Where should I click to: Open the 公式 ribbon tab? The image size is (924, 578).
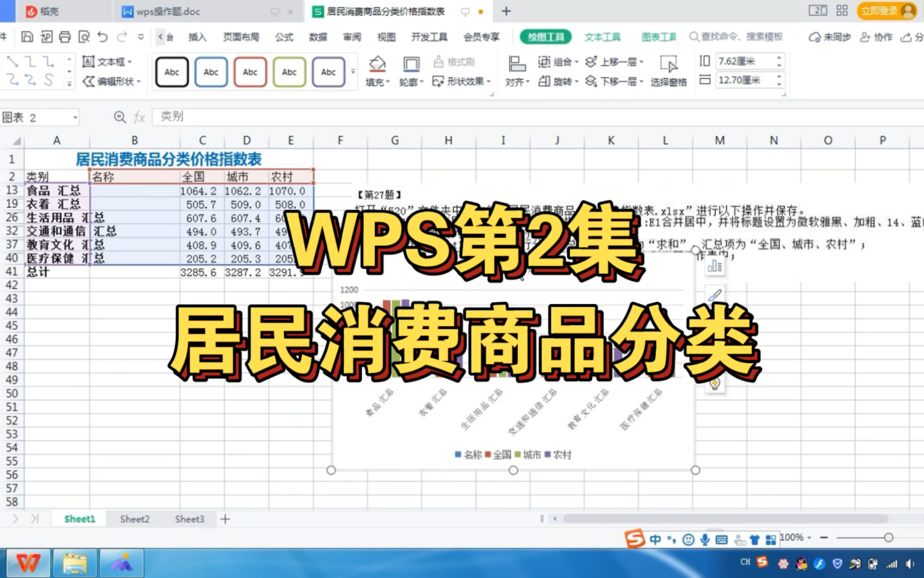[x=284, y=37]
